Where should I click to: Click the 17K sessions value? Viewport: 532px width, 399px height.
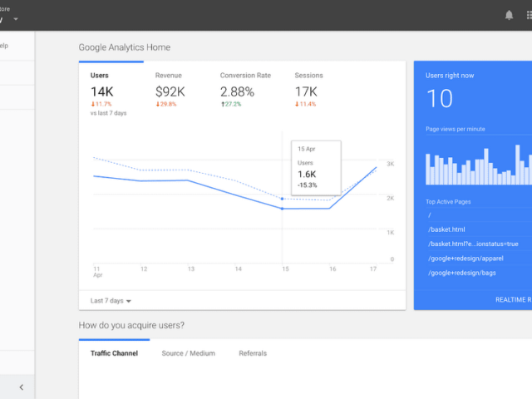click(x=306, y=91)
